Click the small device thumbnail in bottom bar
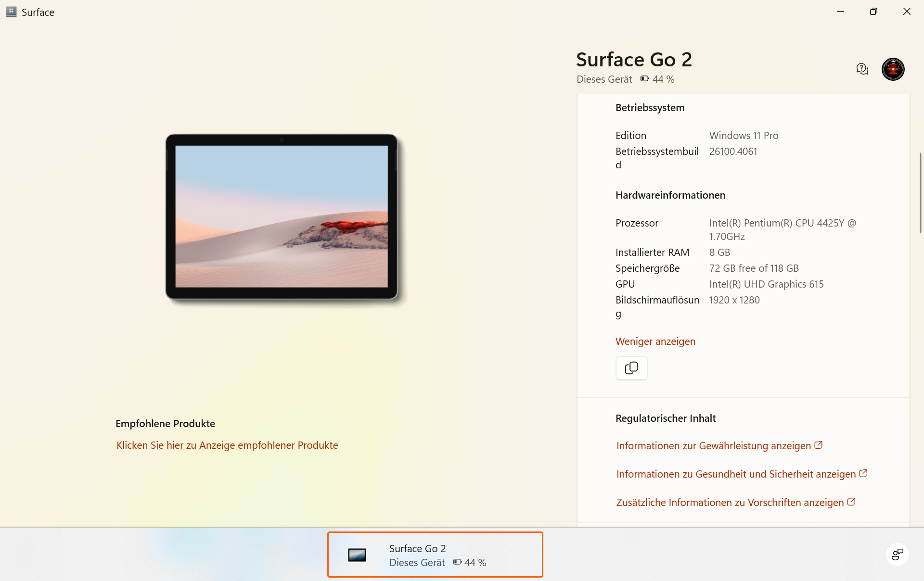Image resolution: width=924 pixels, height=581 pixels. (357, 555)
